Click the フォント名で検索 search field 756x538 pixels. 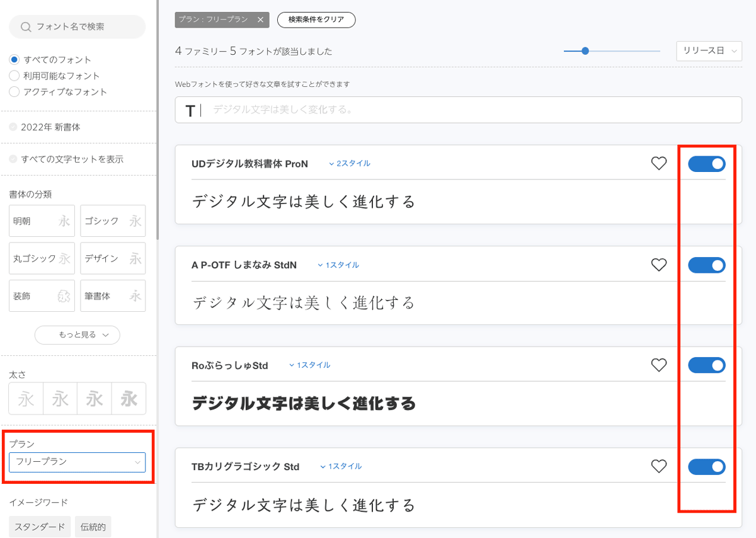click(77, 27)
